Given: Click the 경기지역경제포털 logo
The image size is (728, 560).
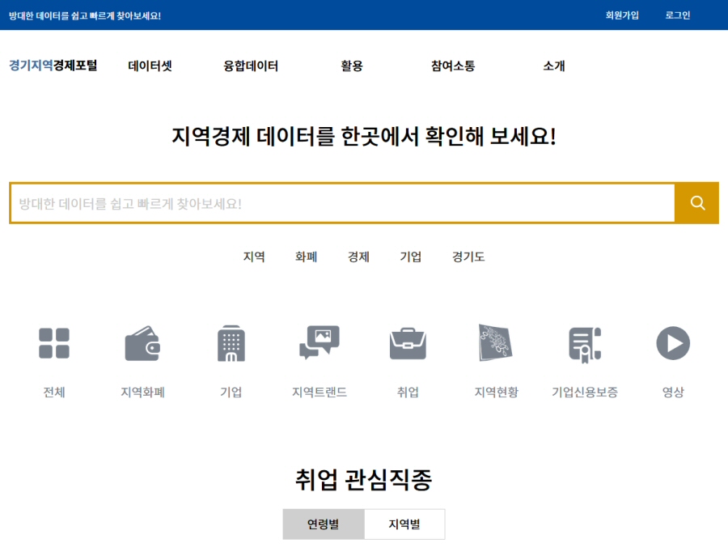Looking at the screenshot, I should coord(53,66).
